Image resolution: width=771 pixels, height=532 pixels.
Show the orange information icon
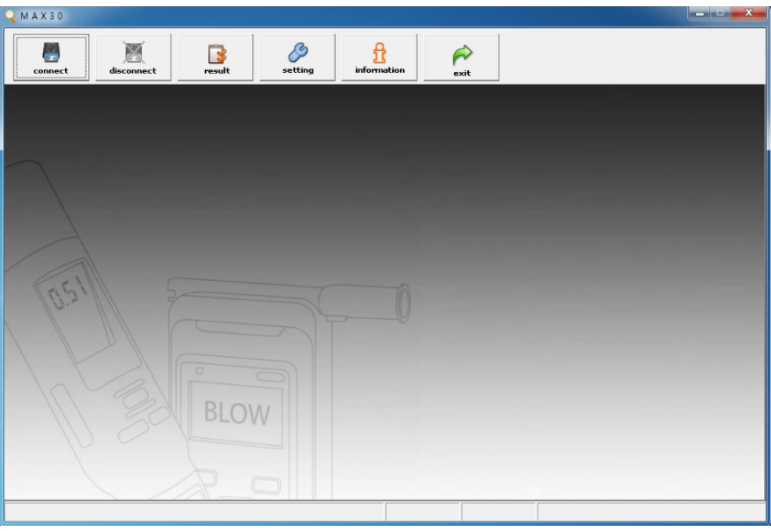(380, 52)
